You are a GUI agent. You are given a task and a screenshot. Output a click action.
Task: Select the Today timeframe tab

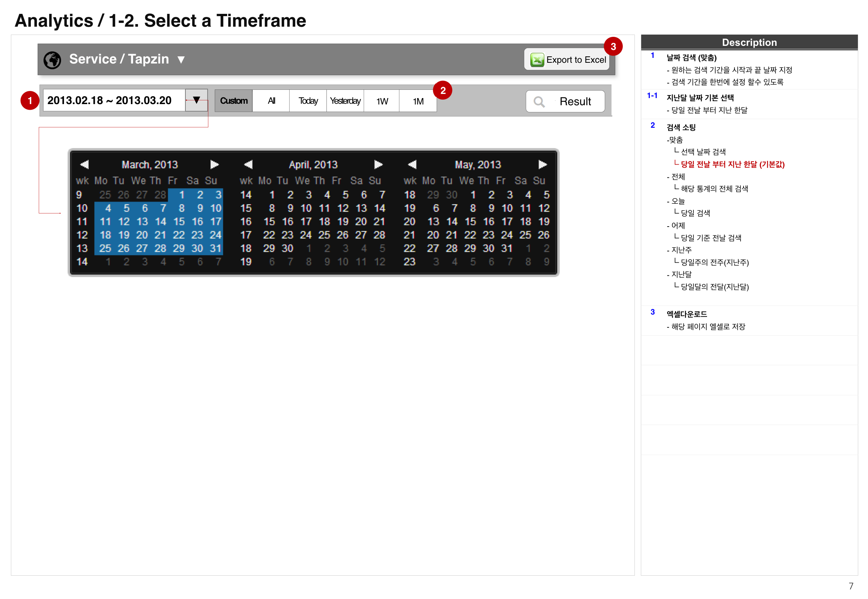tap(308, 101)
